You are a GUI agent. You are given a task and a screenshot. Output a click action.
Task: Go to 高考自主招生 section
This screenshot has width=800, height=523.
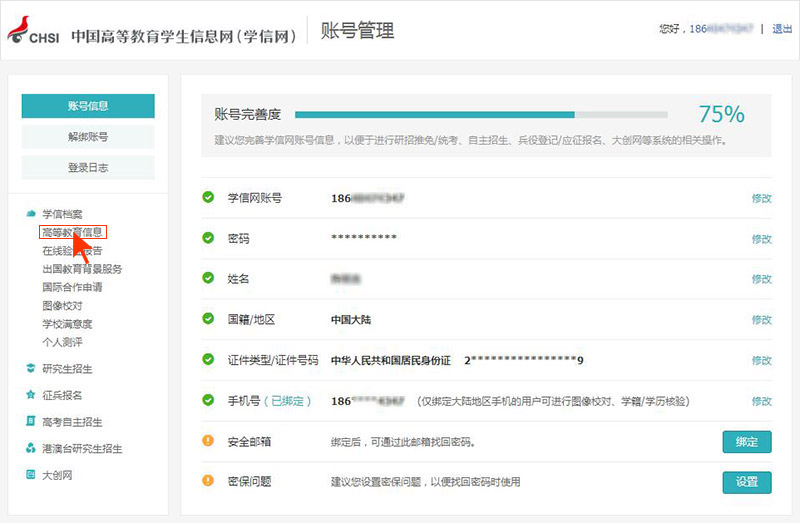[x=72, y=422]
